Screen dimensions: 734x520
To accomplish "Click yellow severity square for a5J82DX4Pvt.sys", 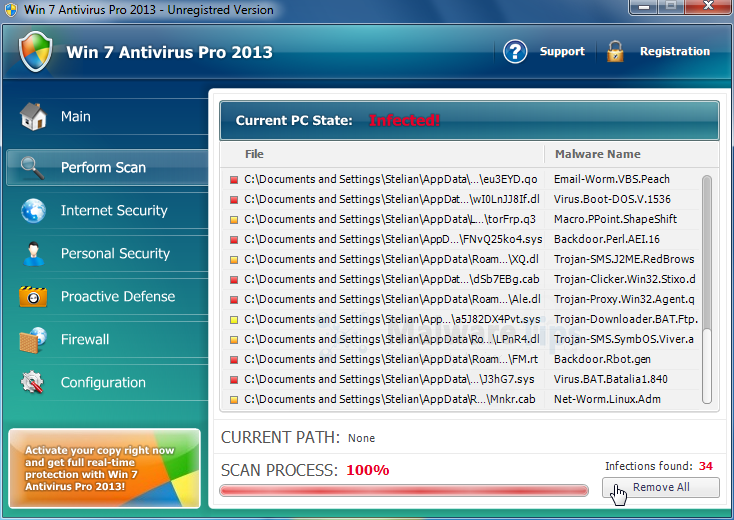I will (x=234, y=320).
